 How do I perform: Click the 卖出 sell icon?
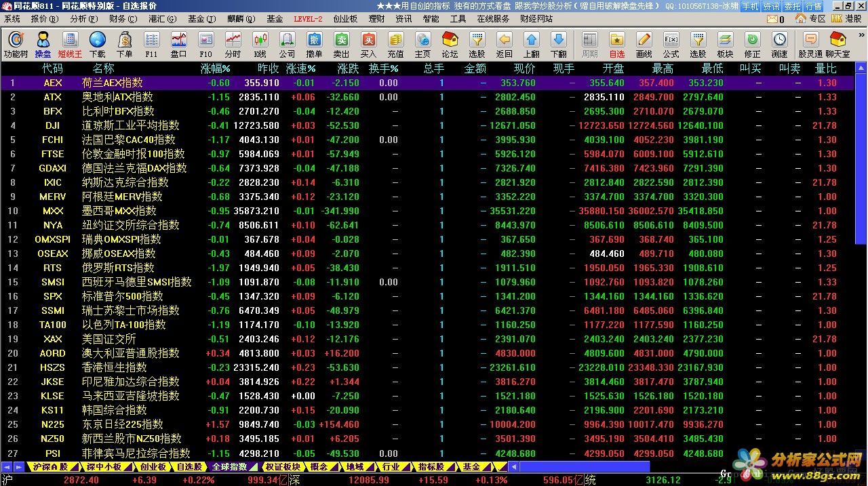click(341, 44)
